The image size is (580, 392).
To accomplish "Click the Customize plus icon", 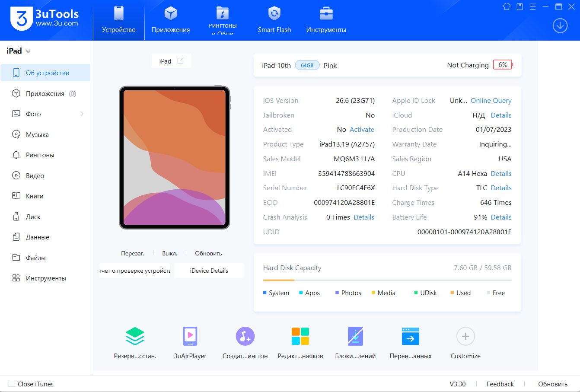I will point(465,336).
